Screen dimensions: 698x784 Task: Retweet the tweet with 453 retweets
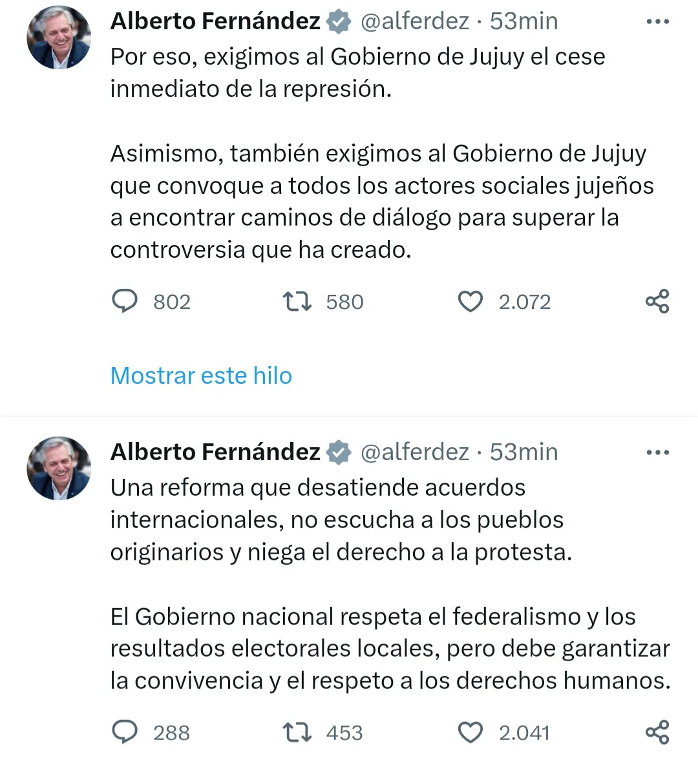pyautogui.click(x=297, y=732)
